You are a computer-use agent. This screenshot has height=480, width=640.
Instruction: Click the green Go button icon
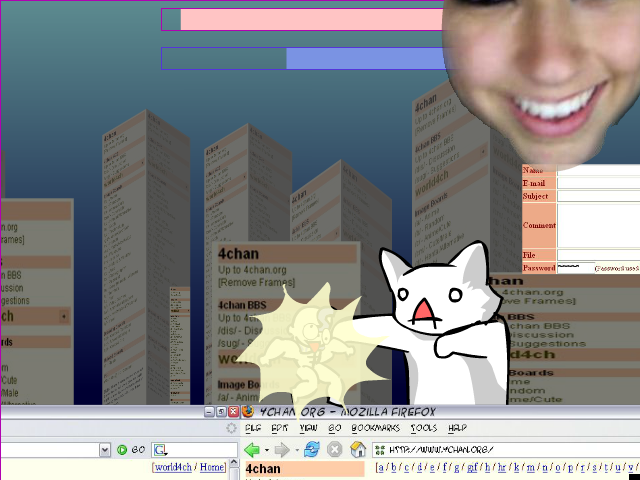[123, 450]
